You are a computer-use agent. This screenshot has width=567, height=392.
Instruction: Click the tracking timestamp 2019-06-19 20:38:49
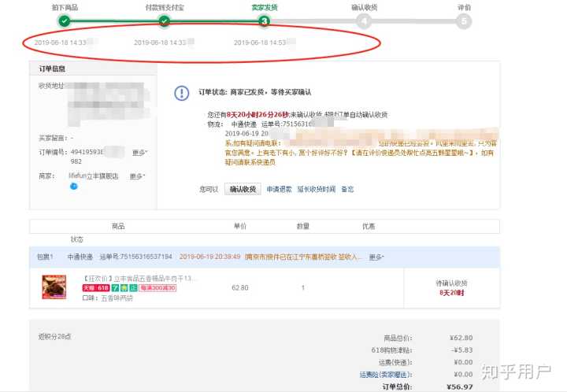click(209, 257)
